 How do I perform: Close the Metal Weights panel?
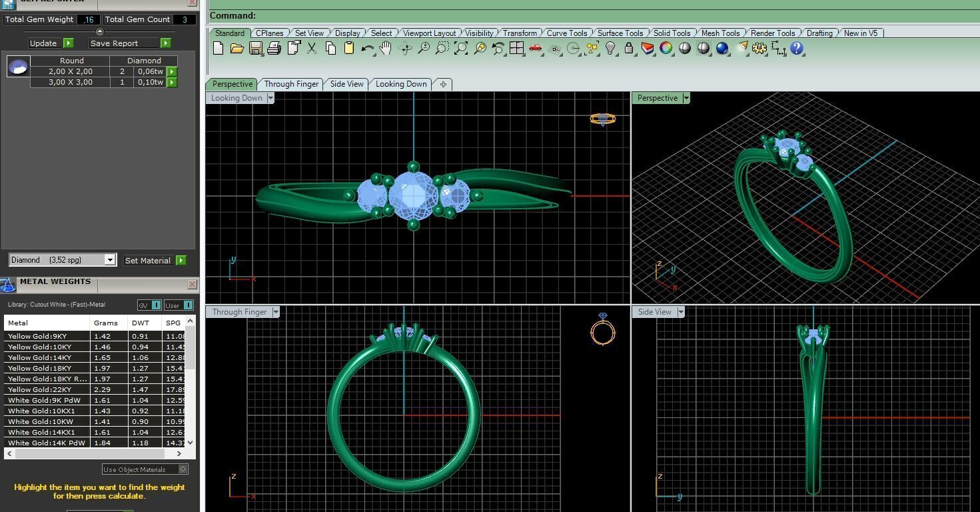point(192,285)
